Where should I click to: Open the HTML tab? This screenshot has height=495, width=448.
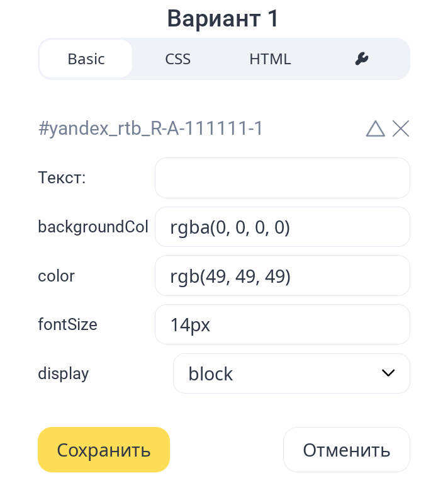tap(270, 59)
